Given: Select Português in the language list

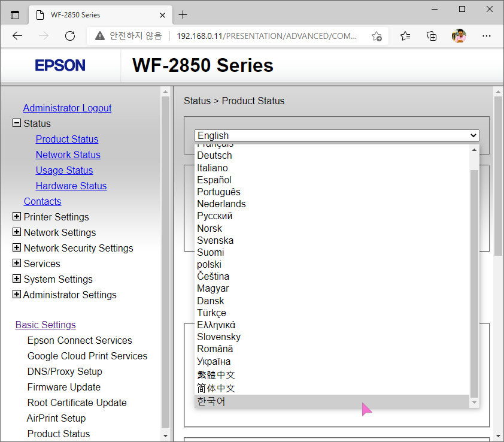Looking at the screenshot, I should 332,192.
